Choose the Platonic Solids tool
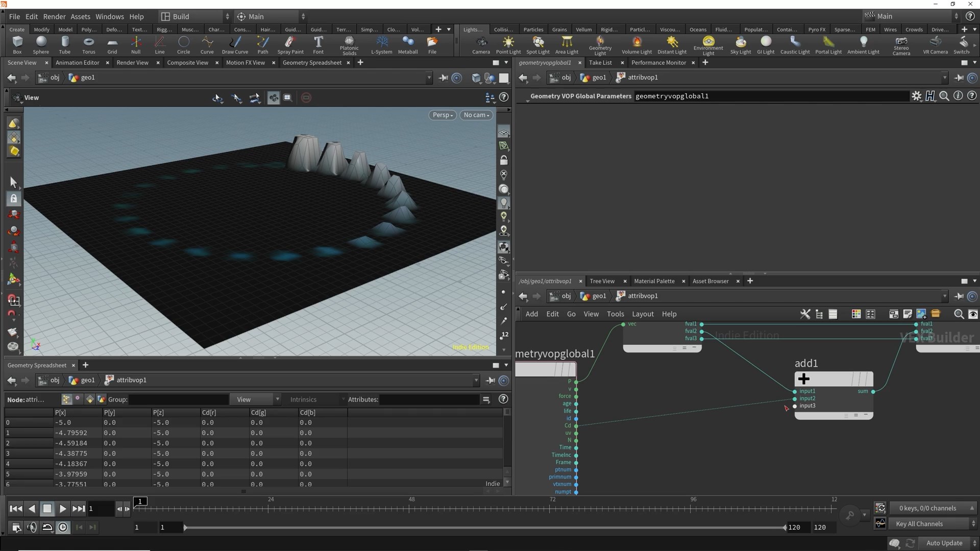This screenshot has height=551, width=980. click(349, 45)
